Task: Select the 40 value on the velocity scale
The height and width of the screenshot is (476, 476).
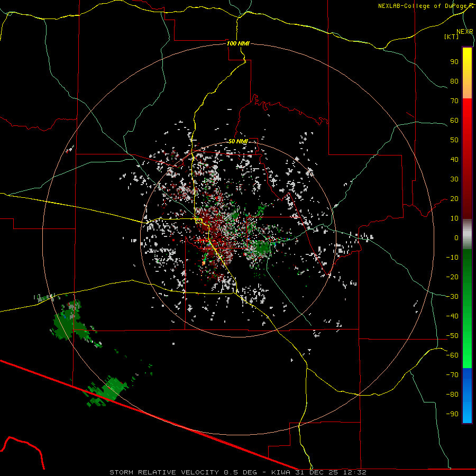Action: click(x=454, y=160)
